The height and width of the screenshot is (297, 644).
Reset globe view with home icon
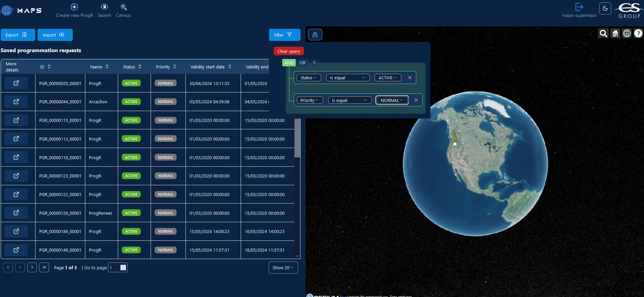coord(615,34)
